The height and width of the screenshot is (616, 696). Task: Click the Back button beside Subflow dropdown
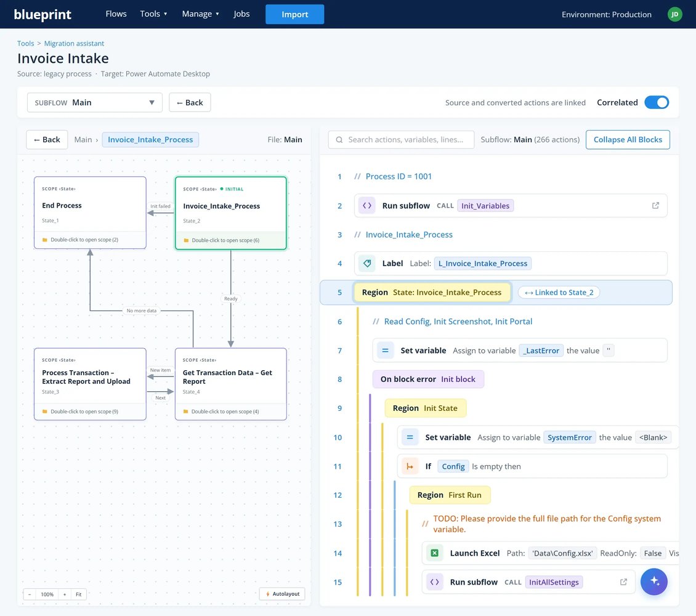click(190, 102)
